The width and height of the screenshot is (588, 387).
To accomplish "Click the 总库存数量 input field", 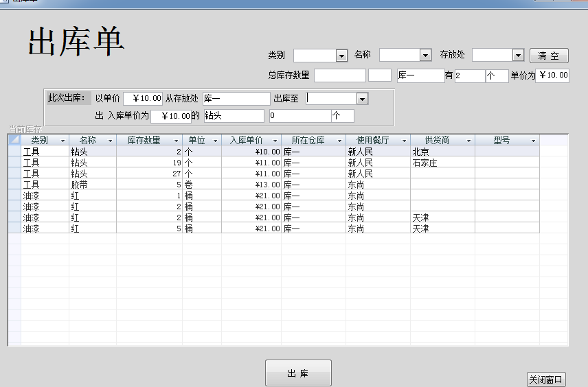I will (x=339, y=75).
